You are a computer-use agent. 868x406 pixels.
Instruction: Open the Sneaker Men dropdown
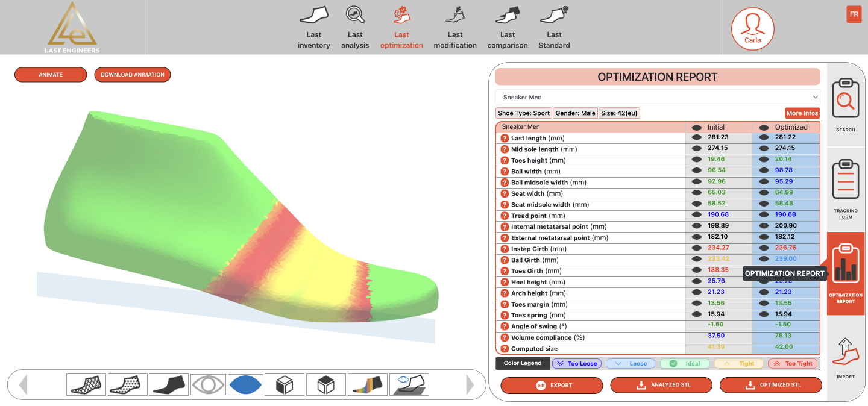tap(658, 97)
